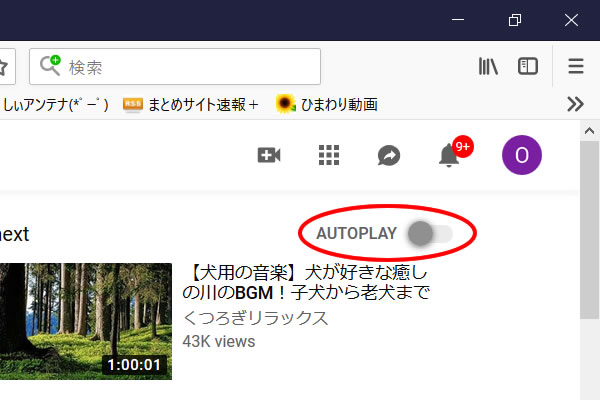Visit the くつろぎリラックス channel
Image resolution: width=600 pixels, height=400 pixels.
tap(255, 318)
